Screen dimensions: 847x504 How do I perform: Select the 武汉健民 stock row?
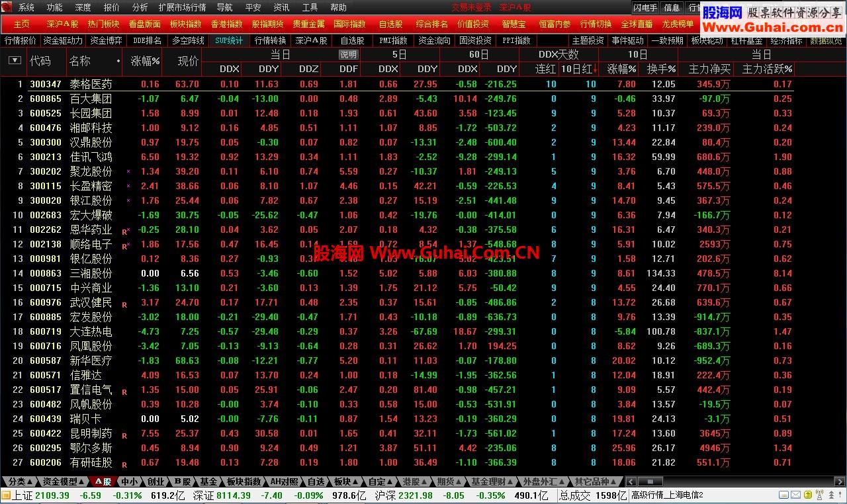pos(397,302)
